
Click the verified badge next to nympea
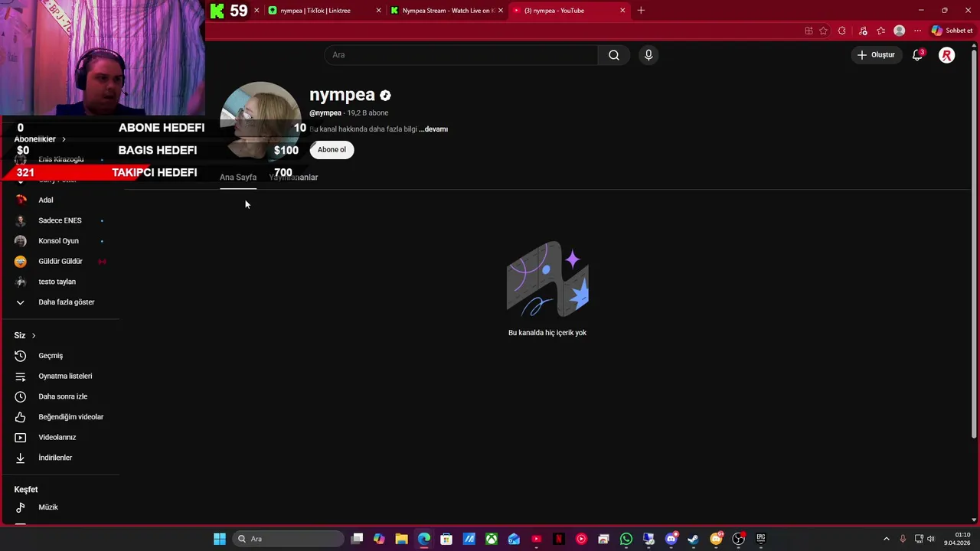(385, 96)
